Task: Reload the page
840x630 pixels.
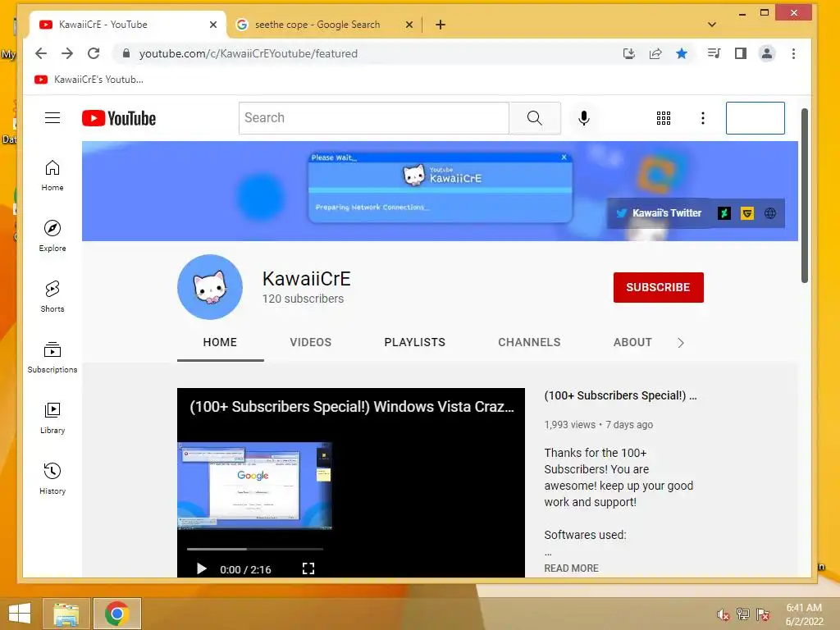Action: point(94,53)
